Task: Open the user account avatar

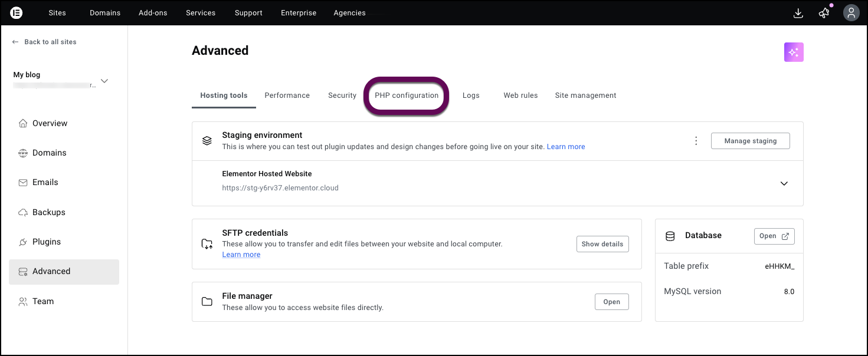Action: (x=851, y=13)
